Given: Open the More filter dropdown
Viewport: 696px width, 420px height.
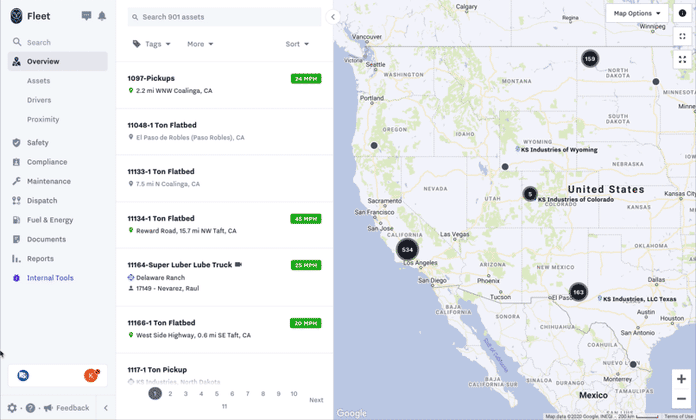Looking at the screenshot, I should (x=200, y=44).
